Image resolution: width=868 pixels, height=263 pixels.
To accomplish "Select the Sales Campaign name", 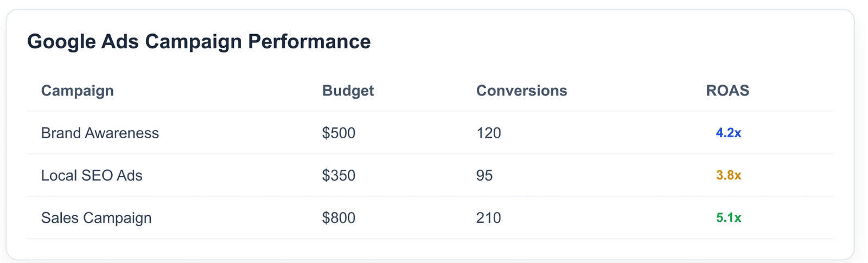I will 96,217.
